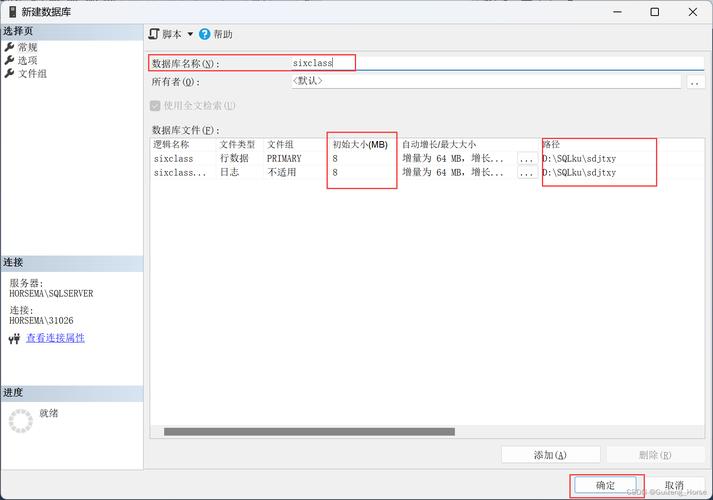The width and height of the screenshot is (713, 500).
Task: Click the new database window title icon
Action: pyautogui.click(x=10, y=12)
